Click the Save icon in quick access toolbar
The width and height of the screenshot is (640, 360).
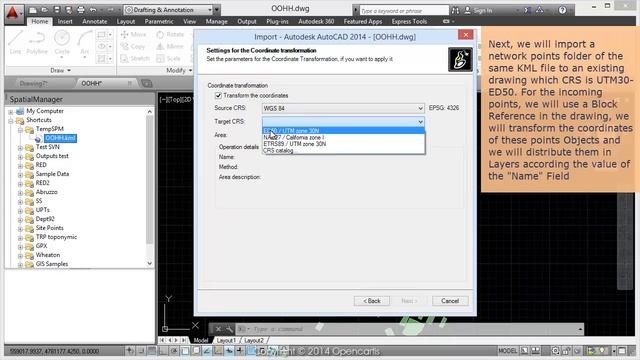(57, 10)
